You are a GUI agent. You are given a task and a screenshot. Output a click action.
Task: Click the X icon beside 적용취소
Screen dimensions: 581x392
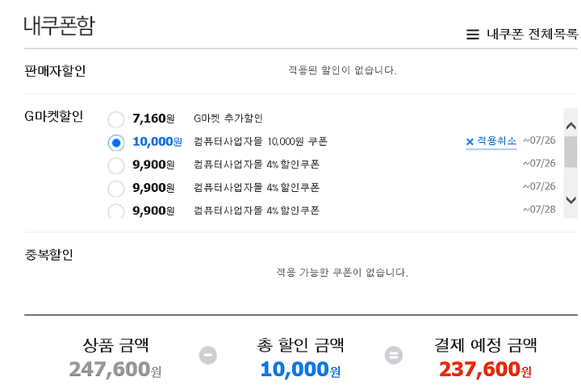pyautogui.click(x=470, y=141)
